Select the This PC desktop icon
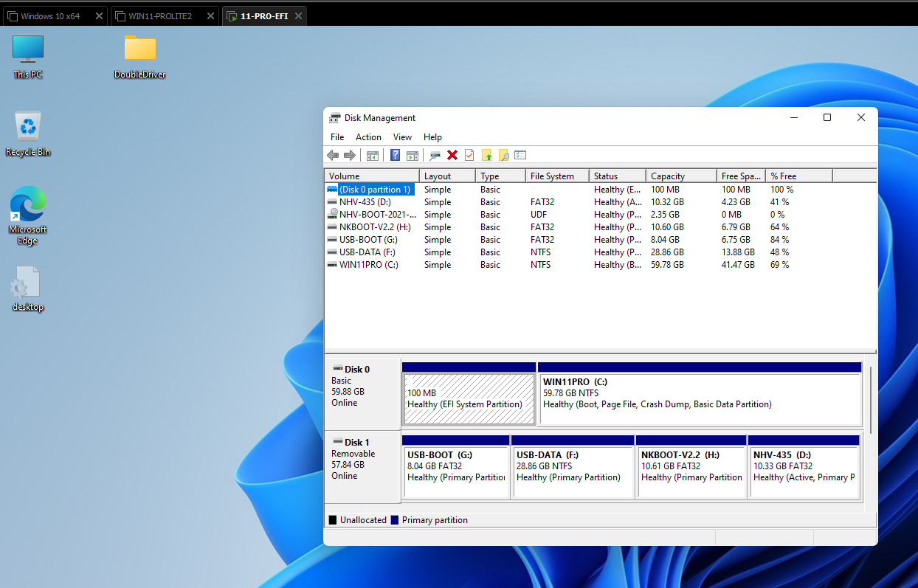Image resolution: width=918 pixels, height=588 pixels. coord(28,57)
